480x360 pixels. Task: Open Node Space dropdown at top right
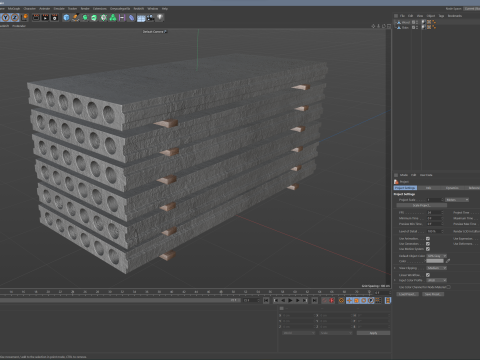tap(471, 9)
